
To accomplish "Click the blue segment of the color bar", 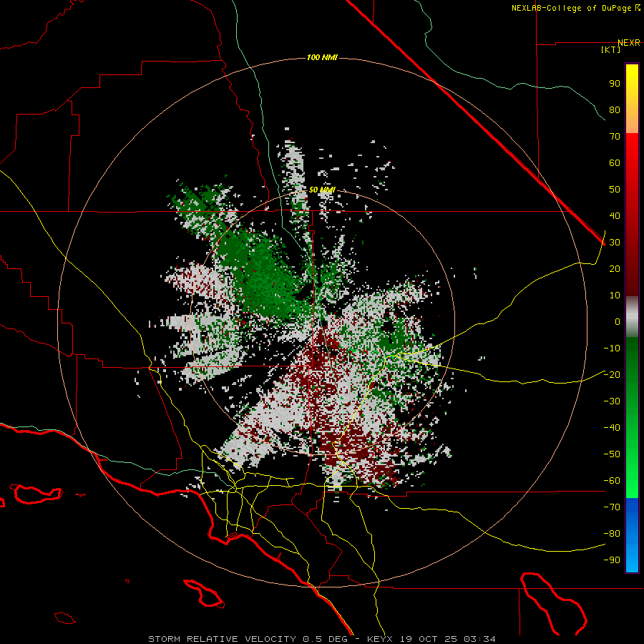I will coord(632,535).
